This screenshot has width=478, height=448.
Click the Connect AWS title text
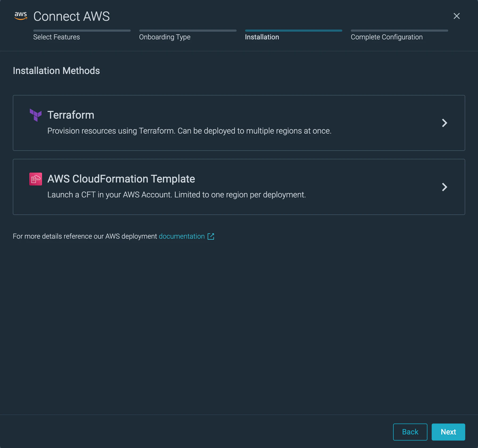72,16
